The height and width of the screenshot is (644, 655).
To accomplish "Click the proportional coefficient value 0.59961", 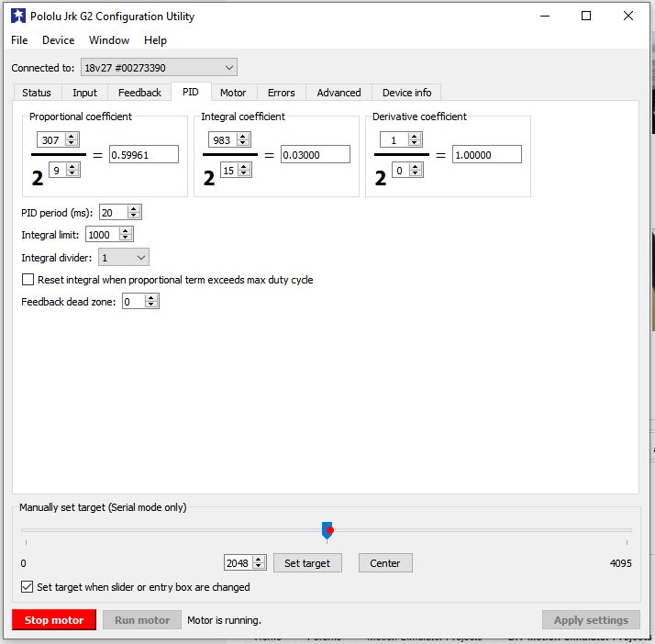I will click(144, 154).
